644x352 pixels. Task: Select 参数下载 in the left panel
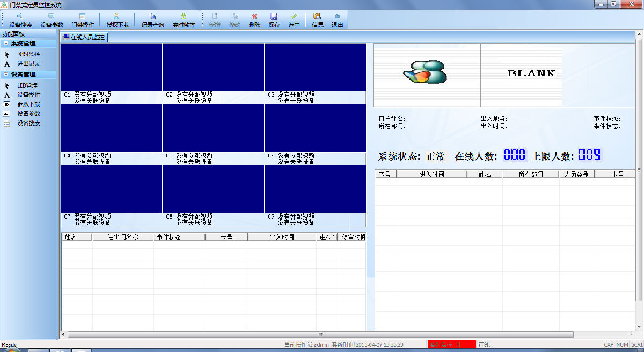click(x=28, y=104)
